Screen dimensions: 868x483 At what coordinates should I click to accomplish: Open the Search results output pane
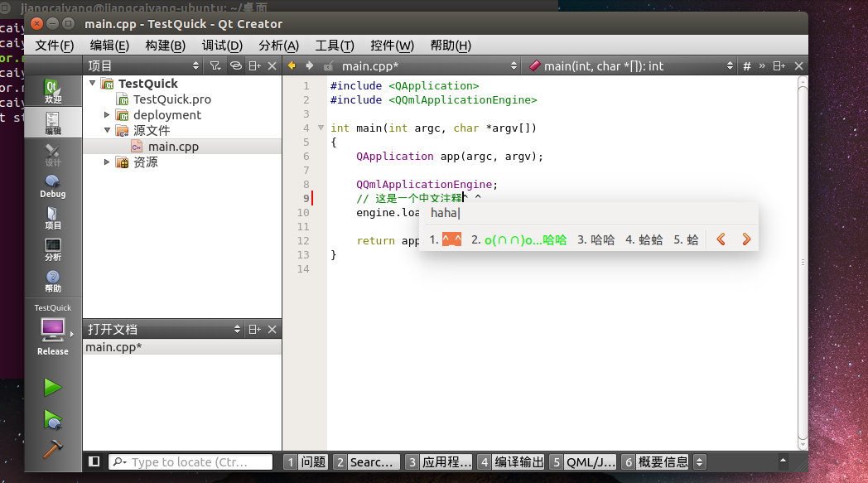(x=366, y=462)
